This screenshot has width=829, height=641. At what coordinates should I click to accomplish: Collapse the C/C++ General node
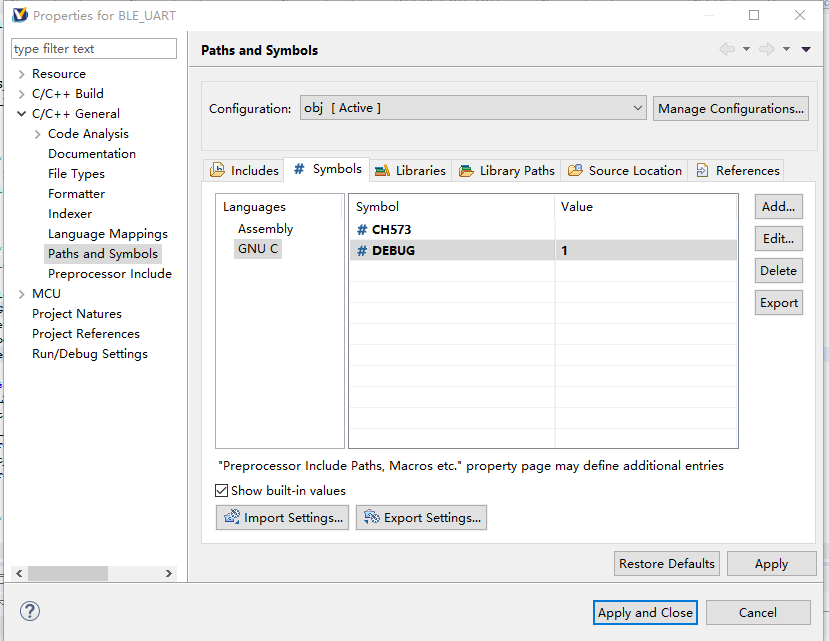(22, 114)
